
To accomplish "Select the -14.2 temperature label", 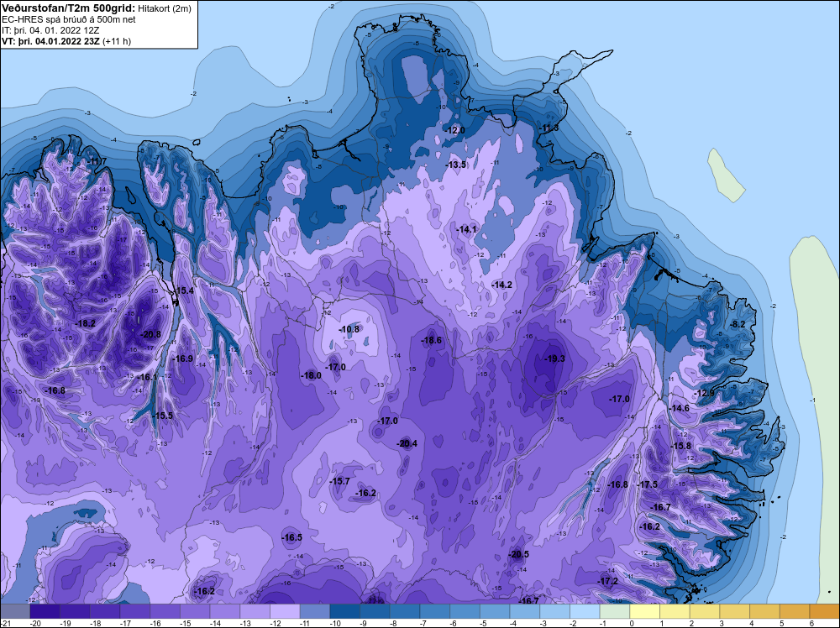I will pos(502,285).
